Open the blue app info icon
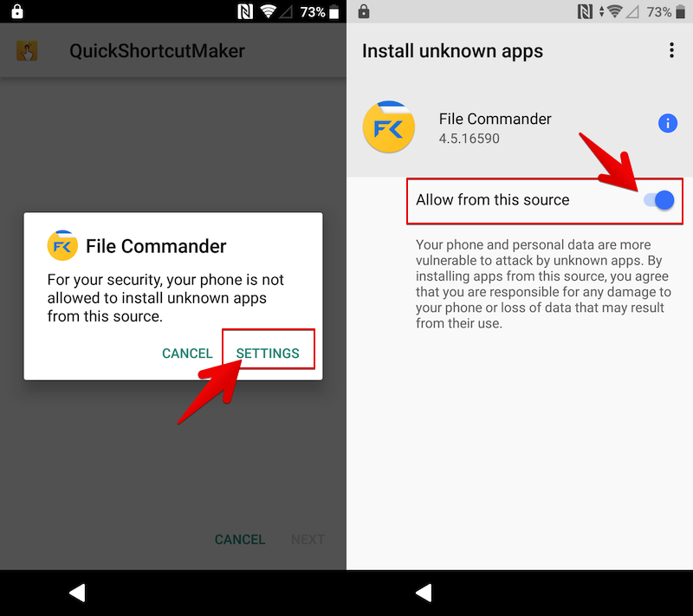Image resolution: width=693 pixels, height=616 pixels. click(667, 123)
